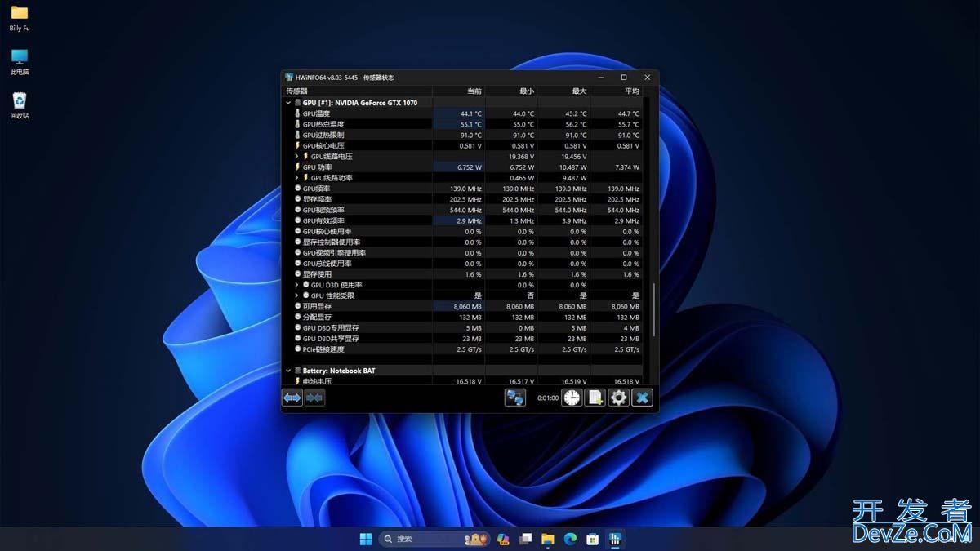Open Microsoft Store from the taskbar
Viewport: 980px width, 551px height.
[593, 539]
